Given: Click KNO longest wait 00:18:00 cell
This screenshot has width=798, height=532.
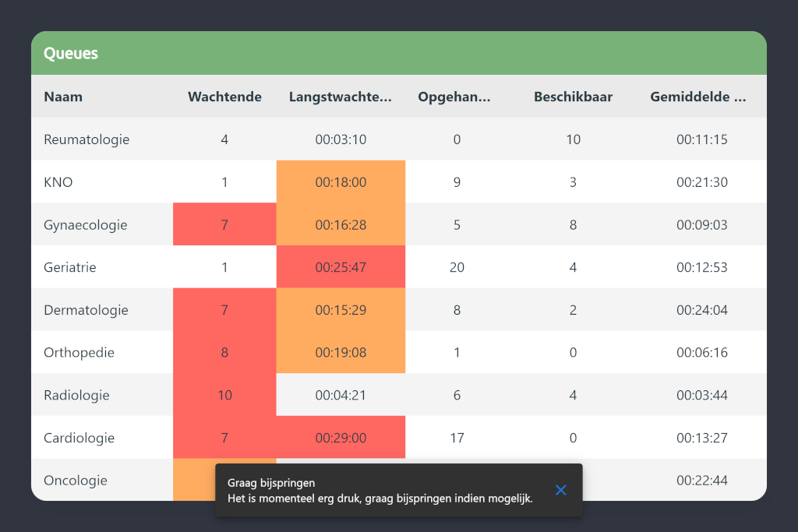Looking at the screenshot, I should [x=341, y=182].
